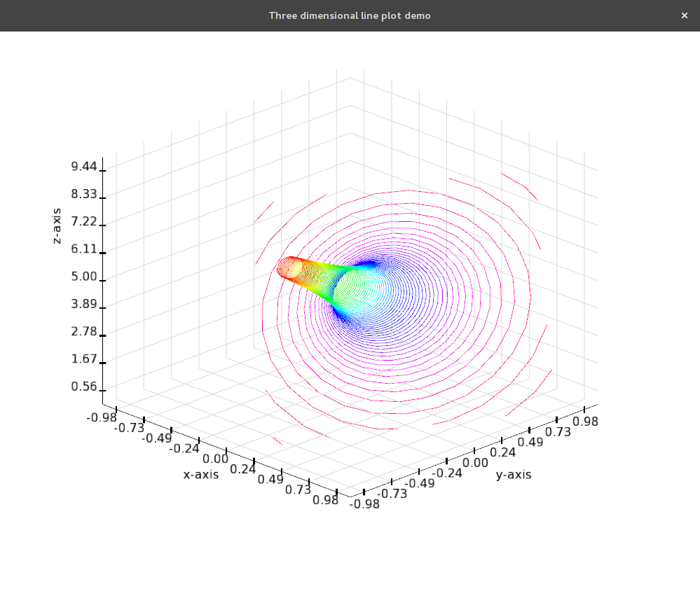The height and width of the screenshot is (591, 700).
Task: Click the y-axis label
Action: 514,475
